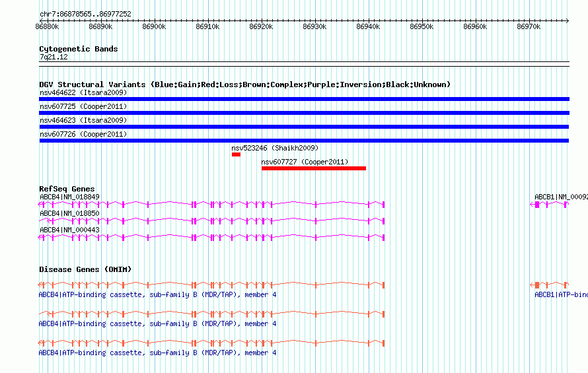Select the magenta ABCB4 NM_018850 gene model
The height and width of the screenshot is (373, 588).
[211, 220]
